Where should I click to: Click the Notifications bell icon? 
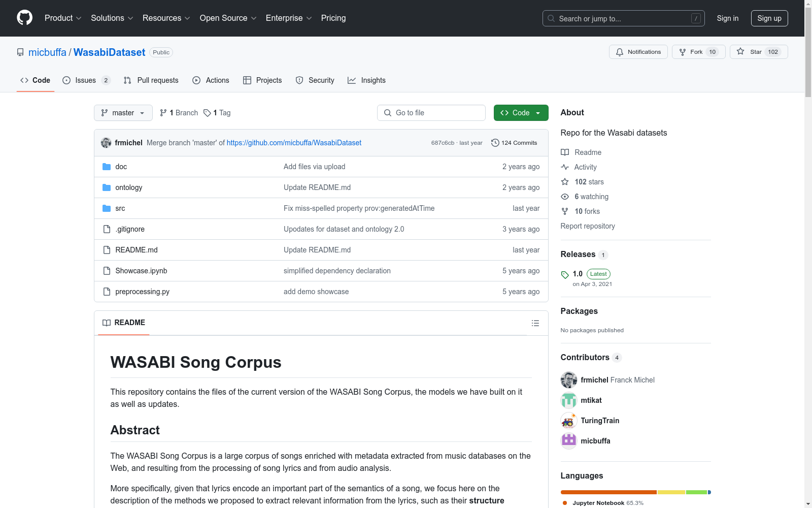pos(620,52)
